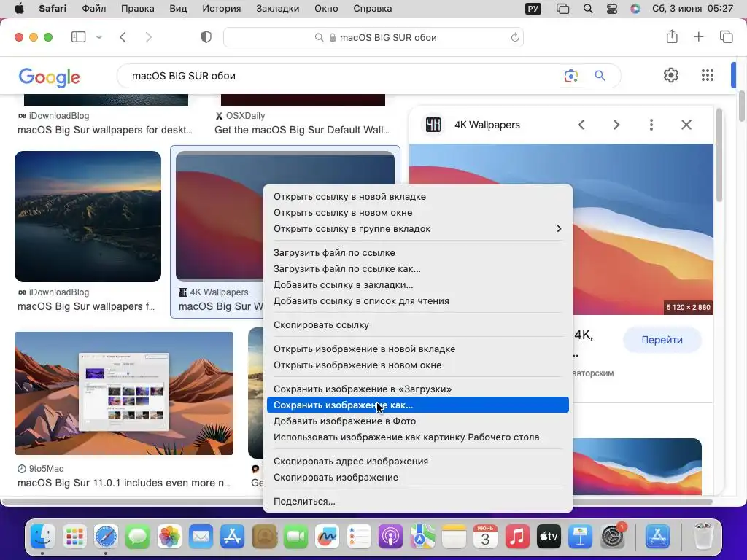
Task: Click the blue magnifier search icon
Action: pos(600,76)
